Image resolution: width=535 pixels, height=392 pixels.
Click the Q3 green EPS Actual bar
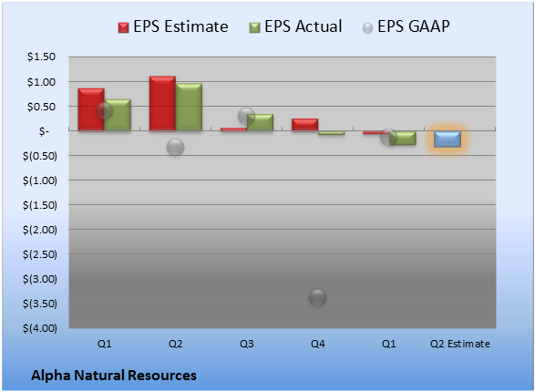pos(260,122)
